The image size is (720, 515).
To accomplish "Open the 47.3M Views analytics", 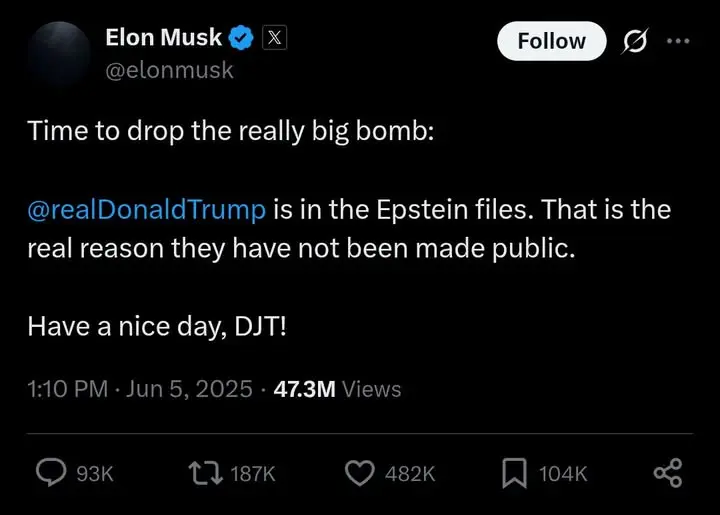I will coord(337,389).
